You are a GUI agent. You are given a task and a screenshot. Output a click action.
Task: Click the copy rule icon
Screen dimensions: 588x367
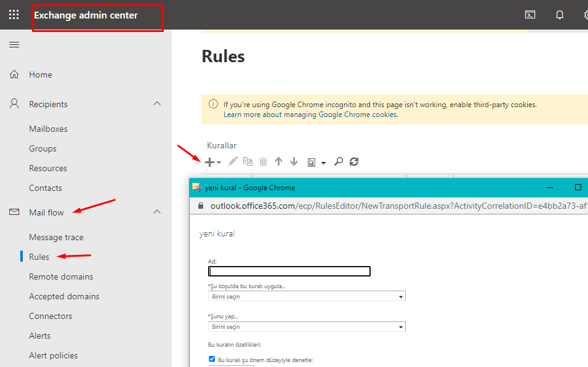coord(248,161)
